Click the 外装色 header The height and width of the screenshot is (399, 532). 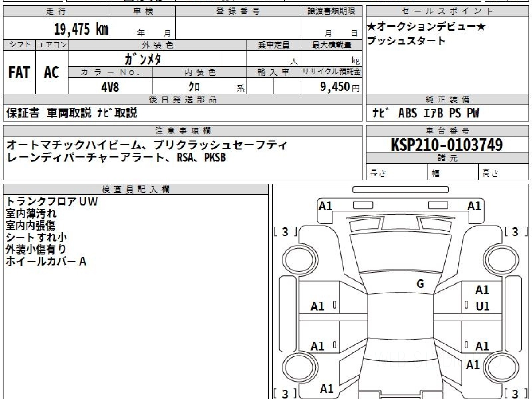click(157, 45)
